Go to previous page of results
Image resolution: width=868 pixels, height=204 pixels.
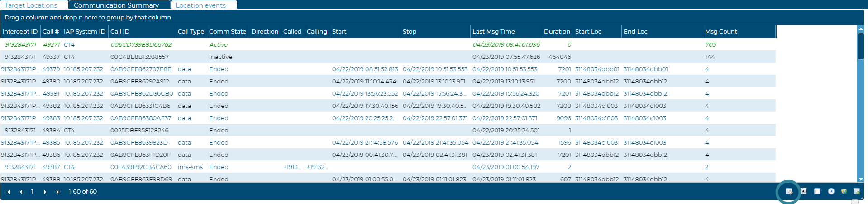point(21,192)
